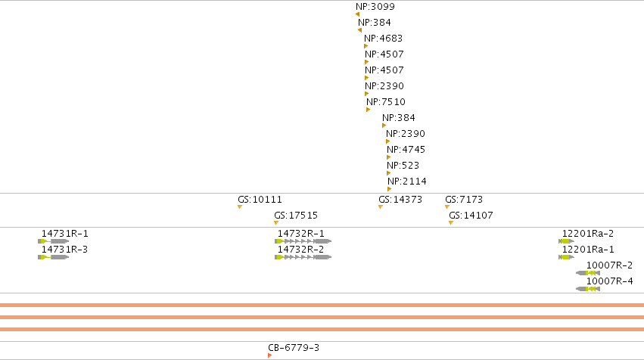Select the GS:14373 label

coord(400,200)
